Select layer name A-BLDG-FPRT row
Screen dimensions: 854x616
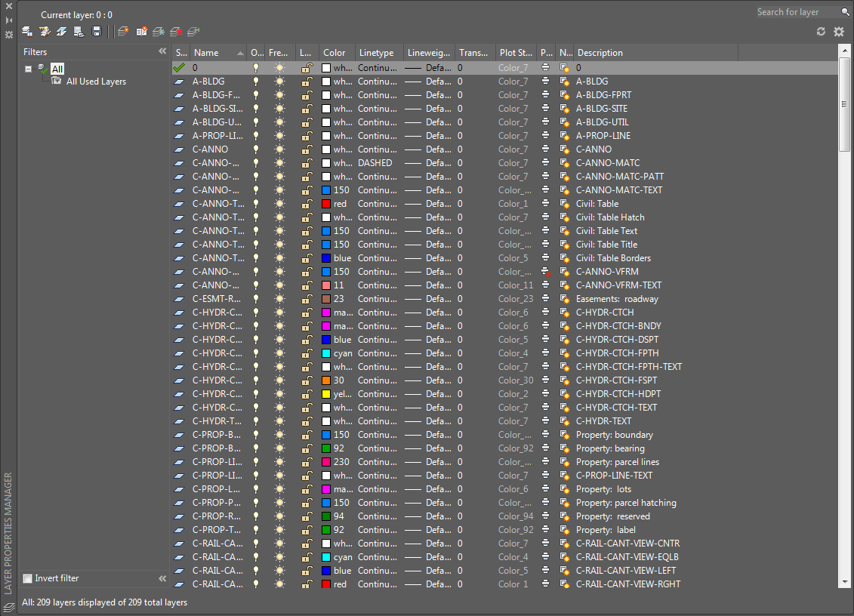pyautogui.click(x=216, y=95)
